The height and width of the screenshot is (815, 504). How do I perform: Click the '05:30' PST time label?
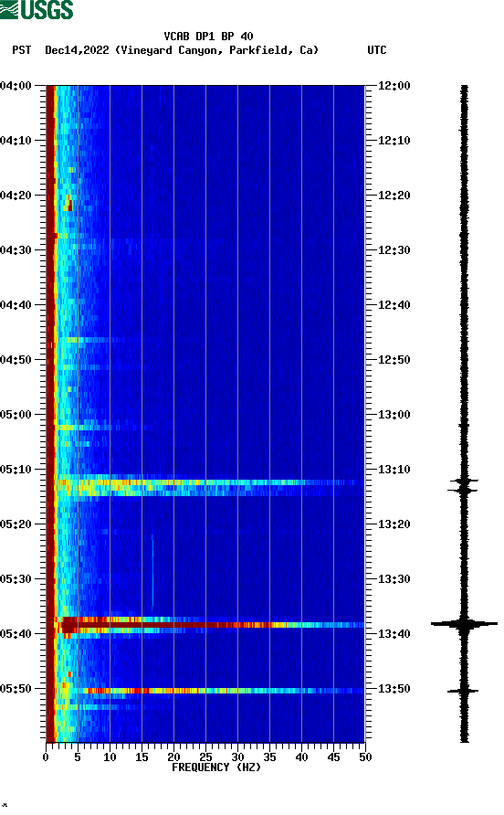click(16, 579)
